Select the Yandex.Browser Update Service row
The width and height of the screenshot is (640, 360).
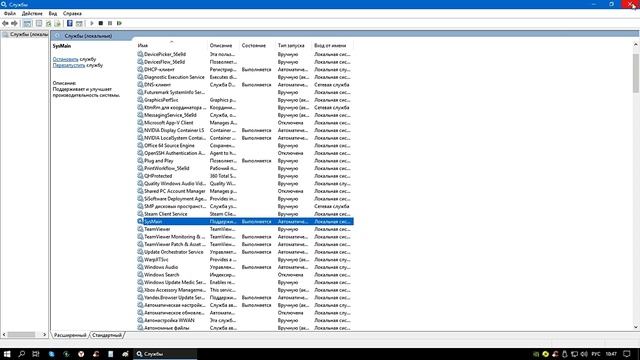click(245, 298)
